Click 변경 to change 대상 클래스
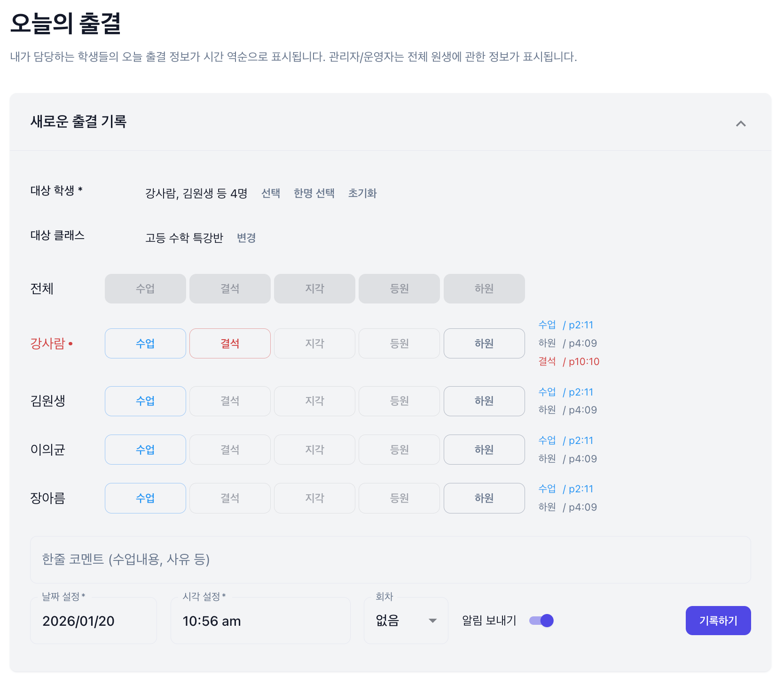The width and height of the screenshot is (784, 684). tap(246, 238)
